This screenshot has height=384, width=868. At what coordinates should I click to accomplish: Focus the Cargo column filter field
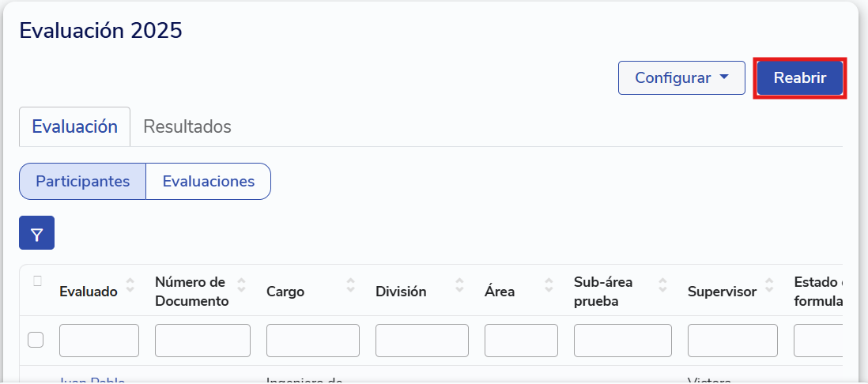(313, 341)
